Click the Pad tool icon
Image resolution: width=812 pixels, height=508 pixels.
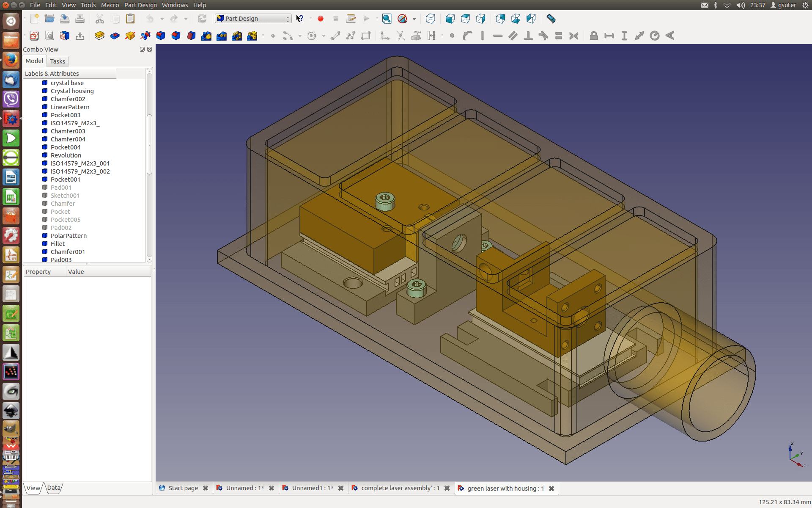[99, 36]
